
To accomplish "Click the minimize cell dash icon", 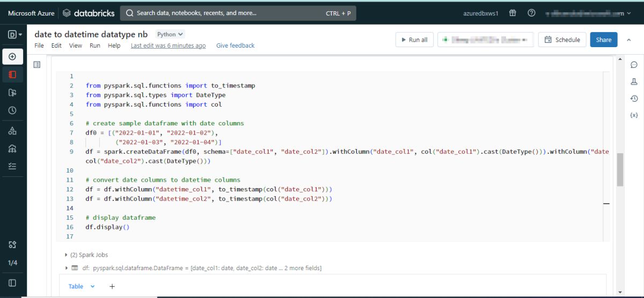I will tap(606, 204).
